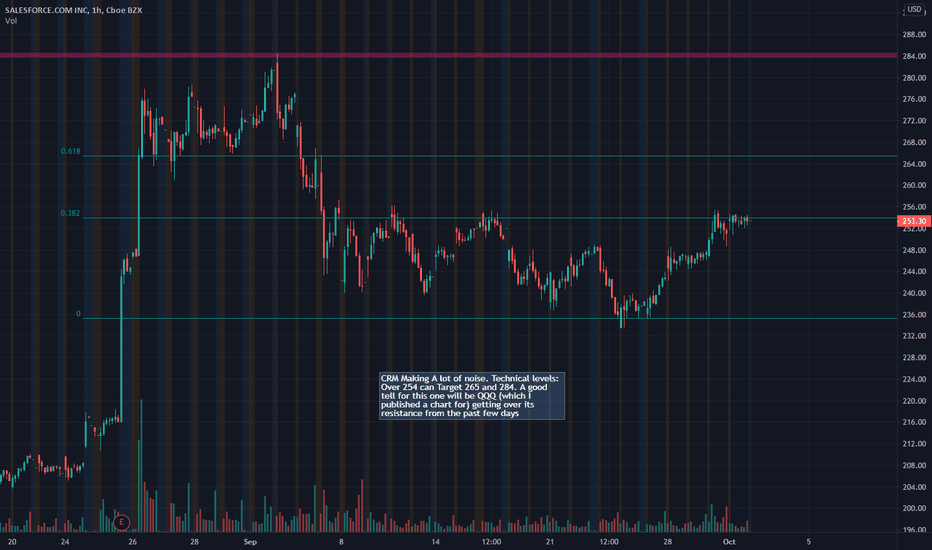Select the red 284 resistance line
Viewport: 932px width, 550px height.
[x=448, y=55]
